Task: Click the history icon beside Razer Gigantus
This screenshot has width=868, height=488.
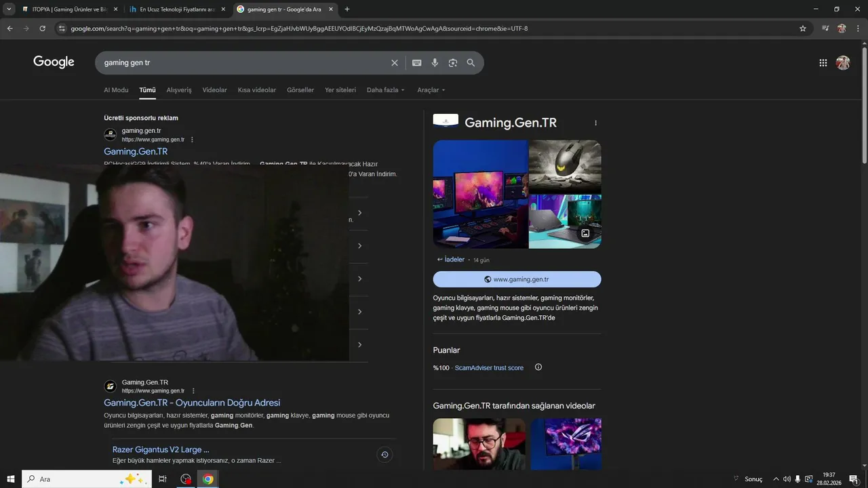Action: (384, 455)
